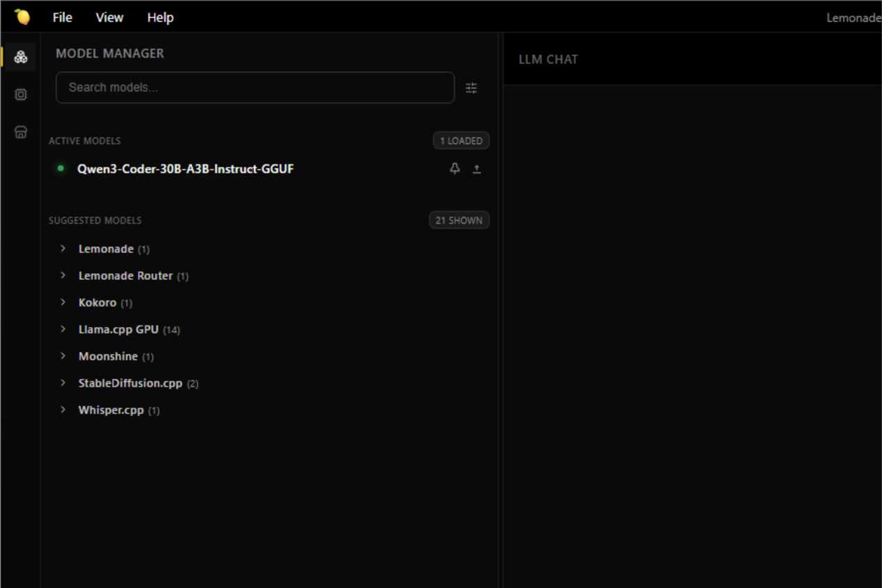
Task: Expand the Moonshine group chevron
Action: point(63,356)
